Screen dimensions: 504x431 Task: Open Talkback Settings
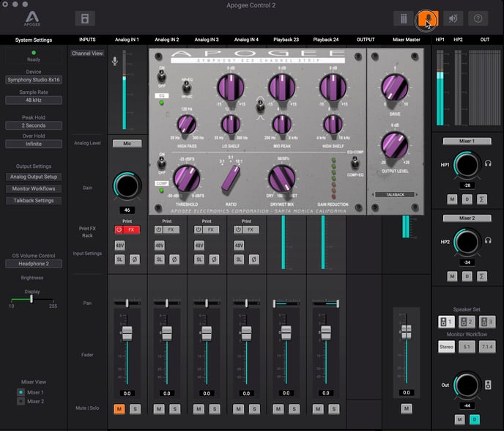tap(34, 200)
